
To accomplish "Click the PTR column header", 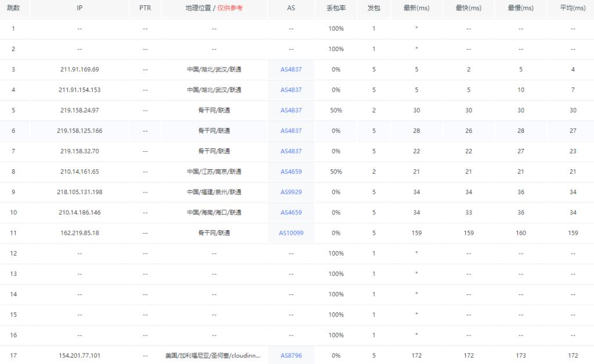I will tap(146, 8).
